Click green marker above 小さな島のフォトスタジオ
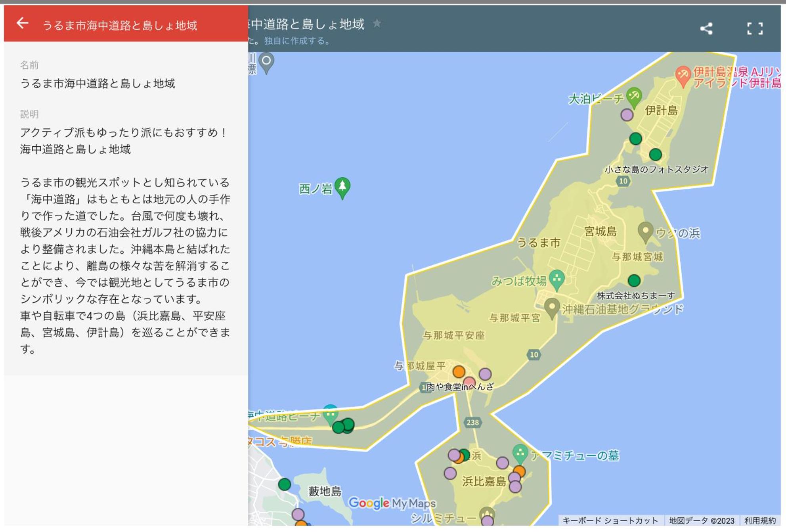This screenshot has width=786, height=532. pyautogui.click(x=655, y=154)
